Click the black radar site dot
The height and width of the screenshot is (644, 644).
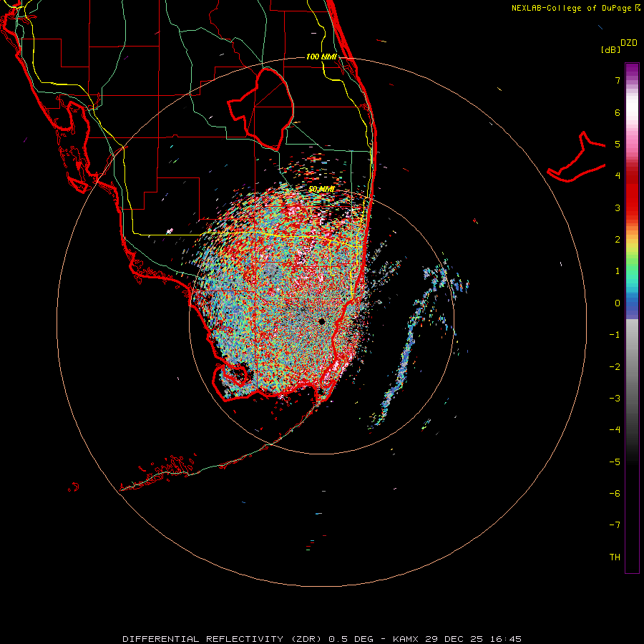321,321
